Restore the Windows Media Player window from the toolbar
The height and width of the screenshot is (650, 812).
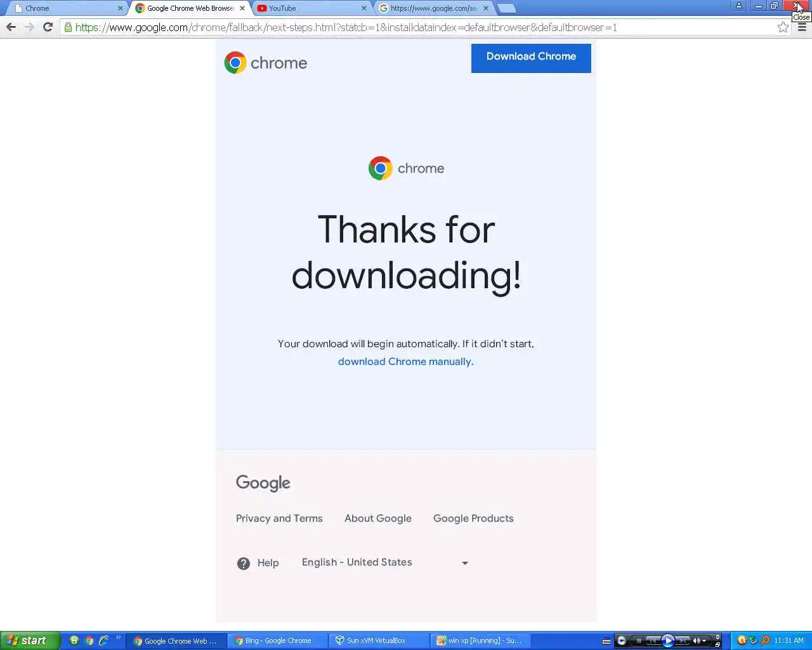coord(717,644)
